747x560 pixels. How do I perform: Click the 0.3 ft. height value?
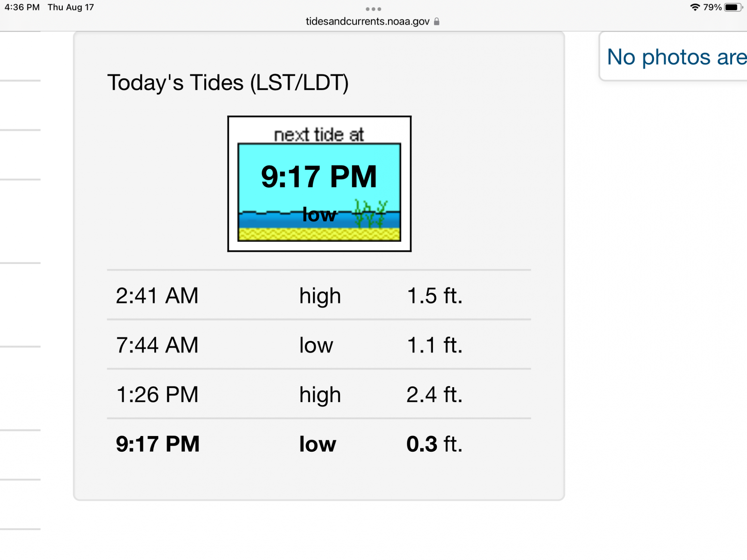(x=435, y=444)
